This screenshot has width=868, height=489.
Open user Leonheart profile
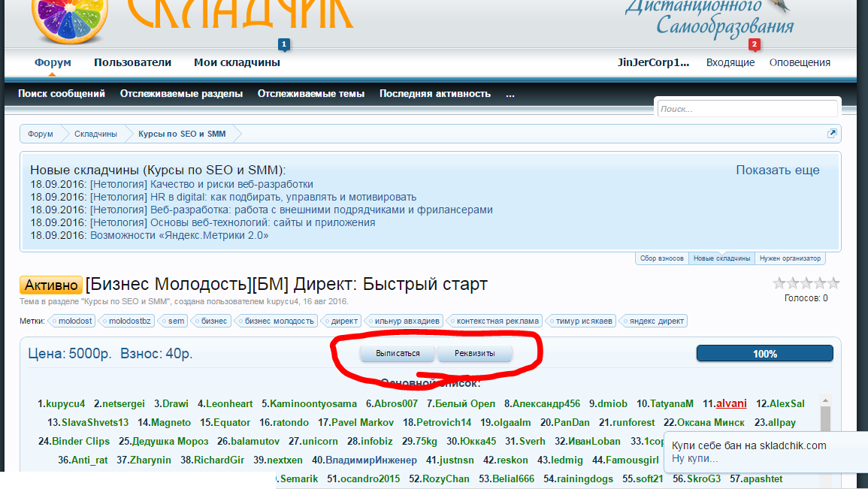coord(229,404)
